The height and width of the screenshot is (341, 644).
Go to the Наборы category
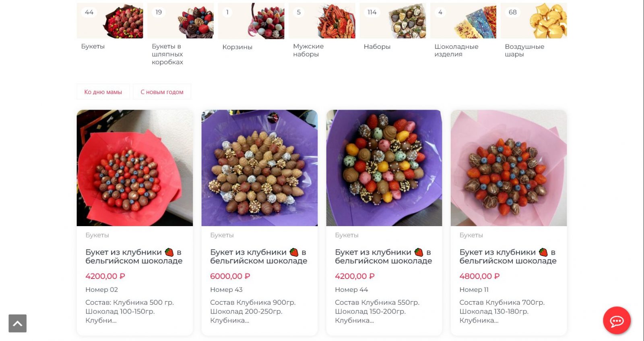393,21
